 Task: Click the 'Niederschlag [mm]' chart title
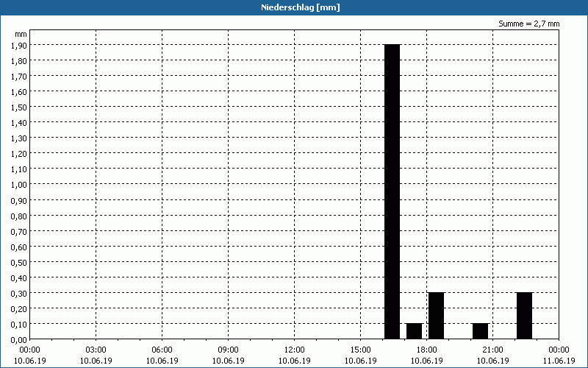click(301, 7)
